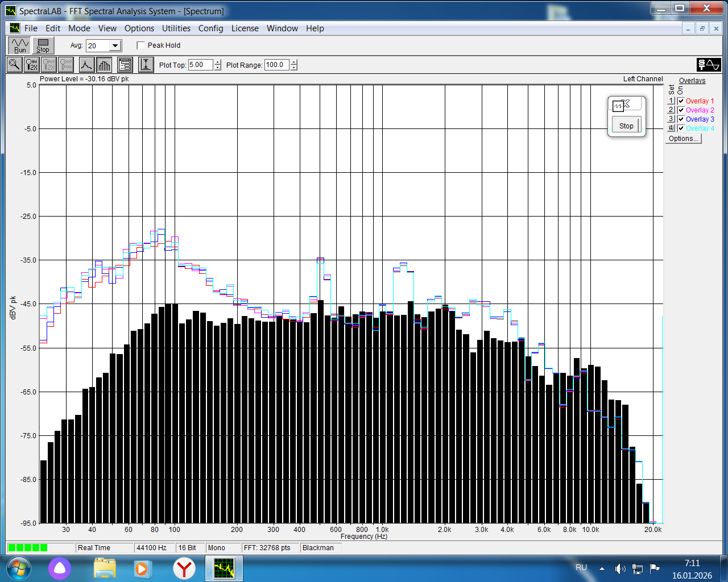Open the File menu
This screenshot has height=582, width=728.
pyautogui.click(x=31, y=28)
